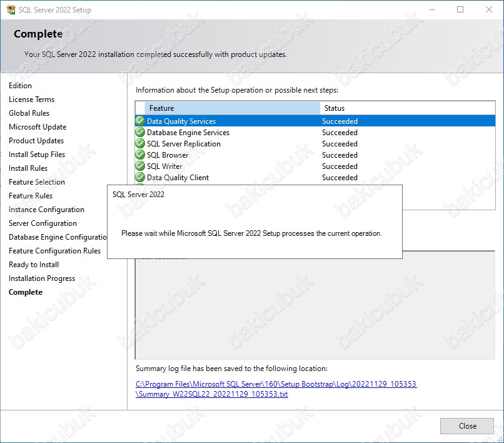Click the Product Updates step

coord(36,141)
